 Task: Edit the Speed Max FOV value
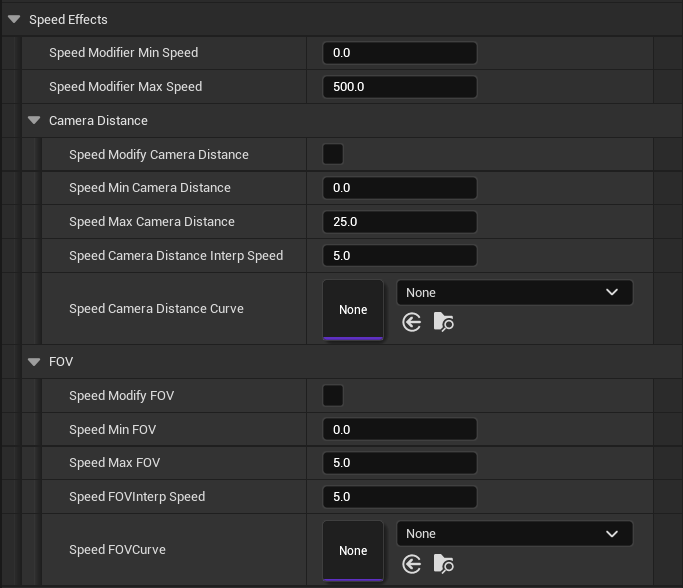click(x=400, y=463)
